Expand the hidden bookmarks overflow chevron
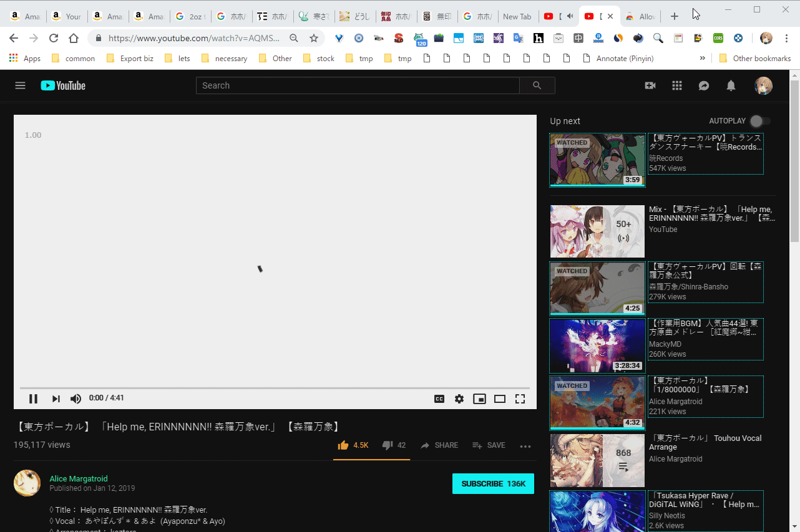Screen dimensions: 800x532 702,58
